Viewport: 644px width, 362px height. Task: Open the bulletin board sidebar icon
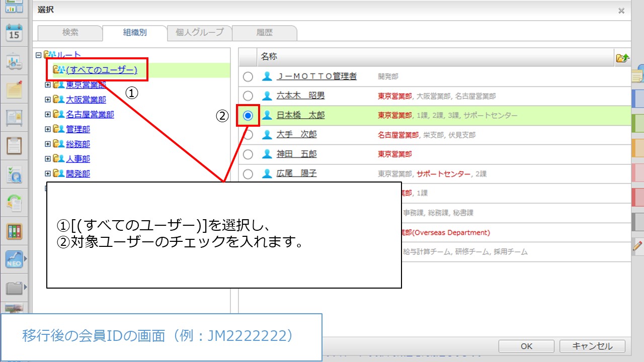click(14, 117)
